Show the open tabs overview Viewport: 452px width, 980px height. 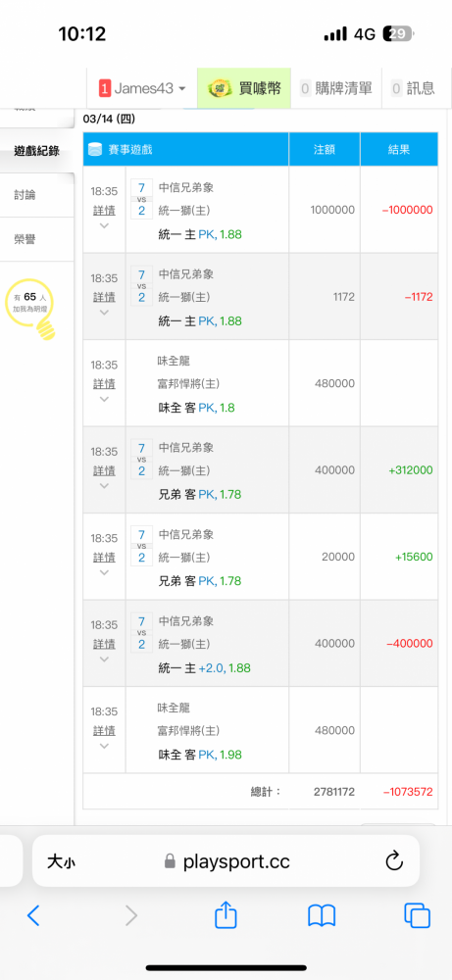point(417,915)
